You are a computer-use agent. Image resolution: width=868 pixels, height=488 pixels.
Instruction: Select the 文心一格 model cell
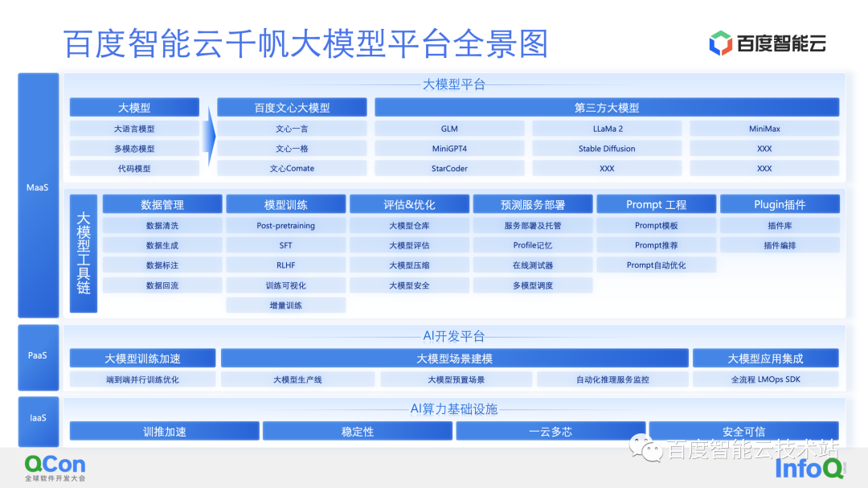point(292,149)
